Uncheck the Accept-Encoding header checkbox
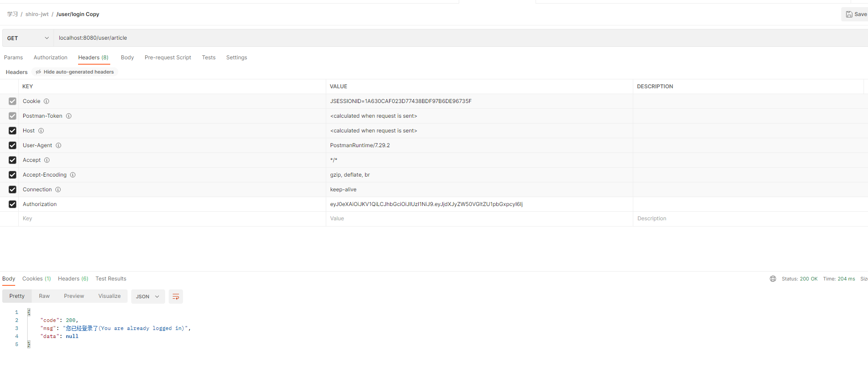Viewport: 868px width, 371px height. [x=12, y=175]
